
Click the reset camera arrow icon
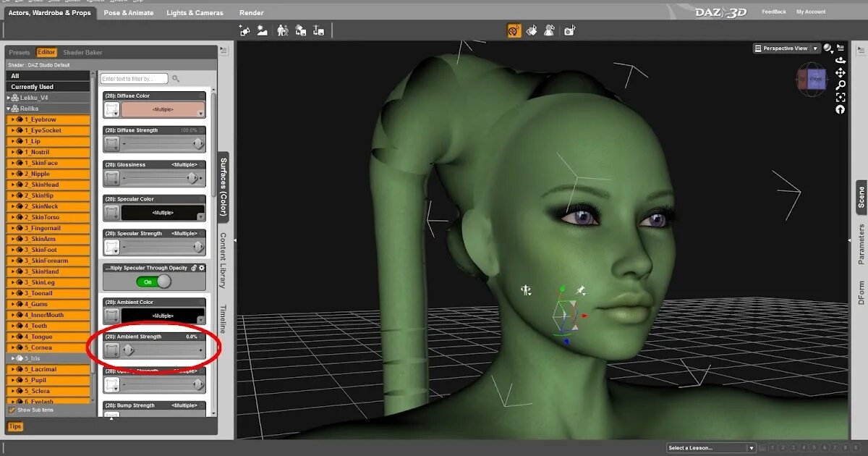pyautogui.click(x=841, y=109)
